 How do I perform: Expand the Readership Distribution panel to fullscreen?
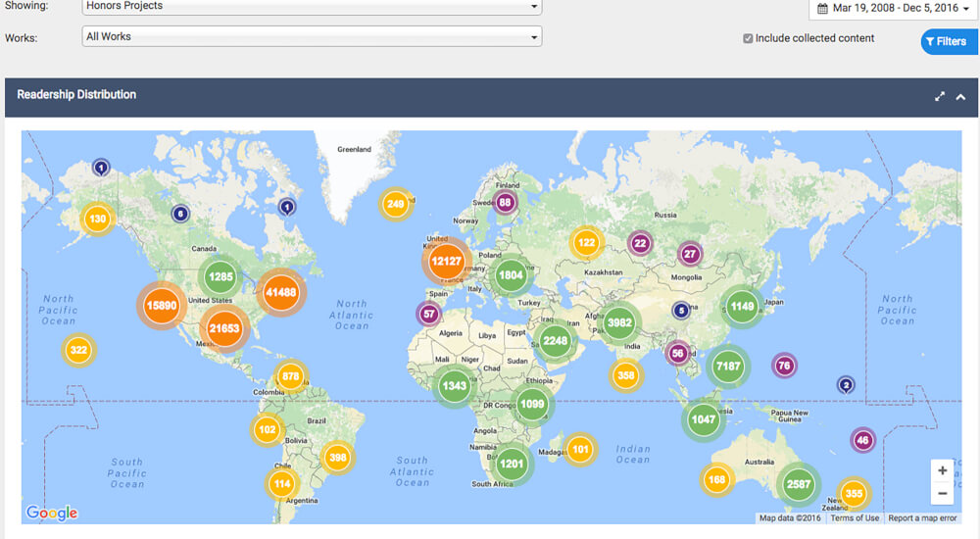(940, 96)
